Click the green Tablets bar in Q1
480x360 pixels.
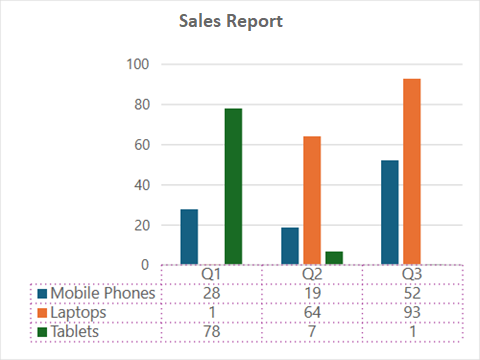pyautogui.click(x=233, y=186)
